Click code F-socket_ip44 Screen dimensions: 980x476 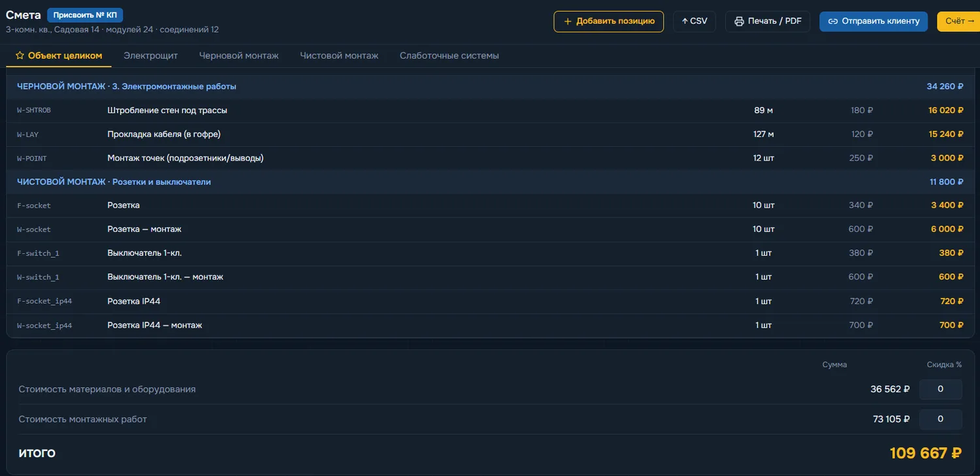click(x=44, y=302)
